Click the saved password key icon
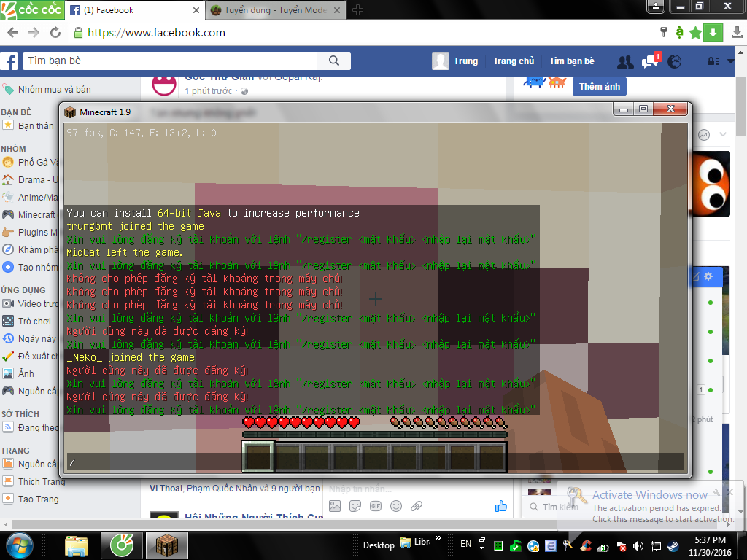The height and width of the screenshot is (560, 747). pyautogui.click(x=663, y=32)
